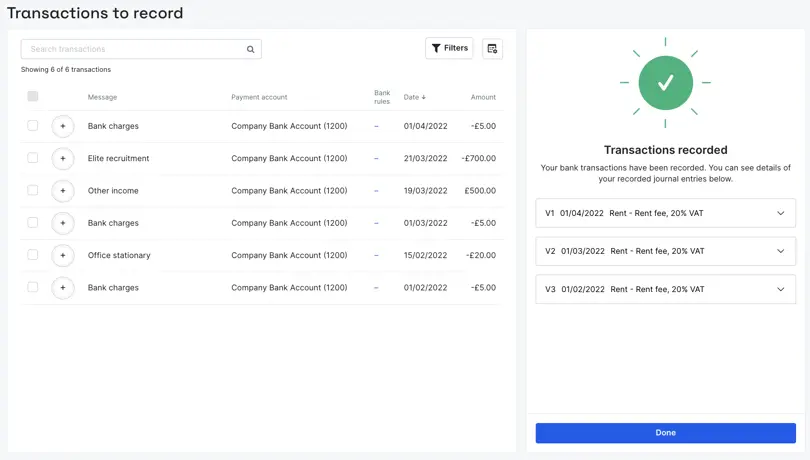
Task: Sort by the Date column header
Action: click(414, 97)
